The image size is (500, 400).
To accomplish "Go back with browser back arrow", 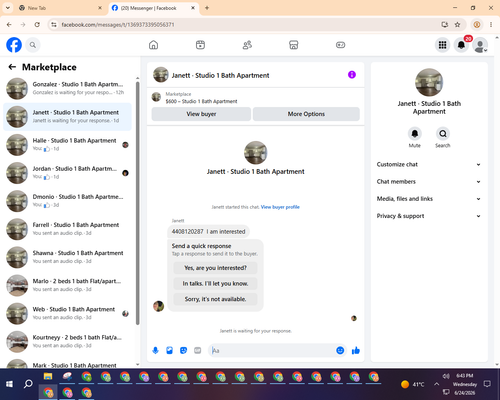I will pos(9,25).
